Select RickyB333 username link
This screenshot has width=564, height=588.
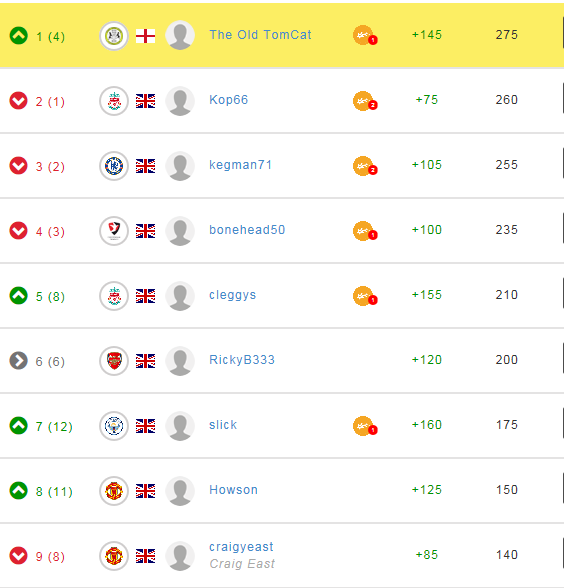click(242, 360)
